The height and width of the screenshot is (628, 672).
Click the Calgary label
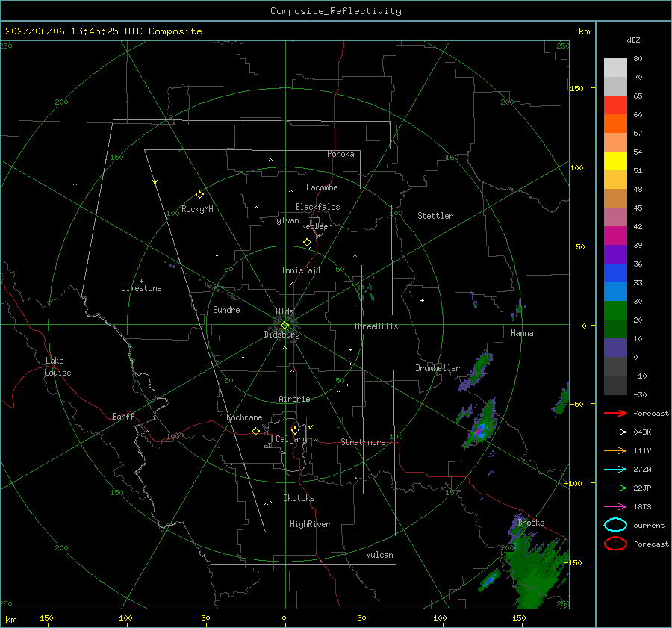click(291, 439)
